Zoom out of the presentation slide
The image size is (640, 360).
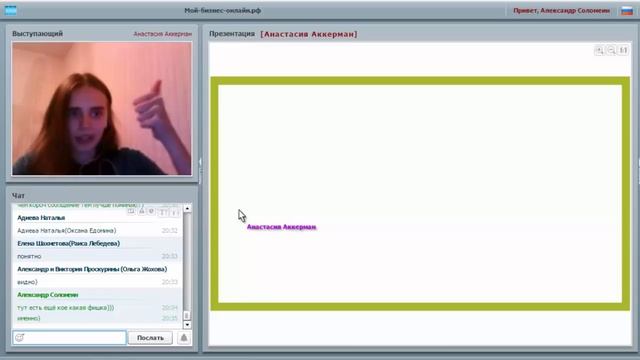click(x=611, y=50)
